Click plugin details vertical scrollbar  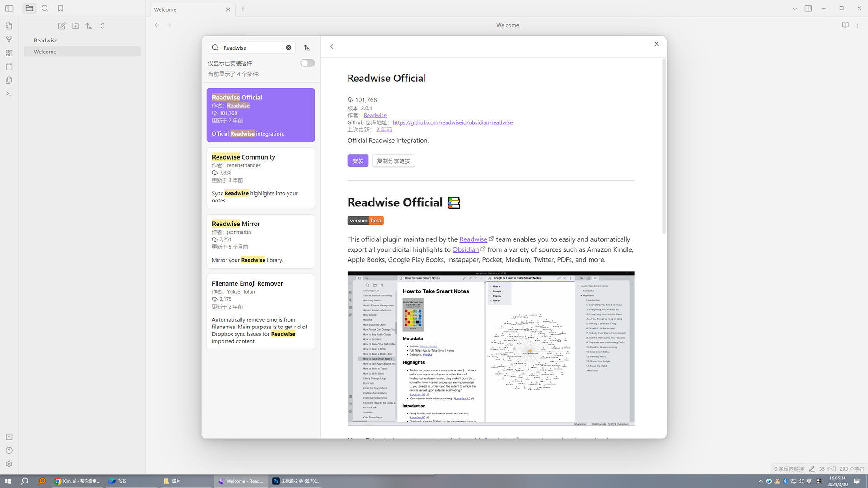(x=664, y=147)
